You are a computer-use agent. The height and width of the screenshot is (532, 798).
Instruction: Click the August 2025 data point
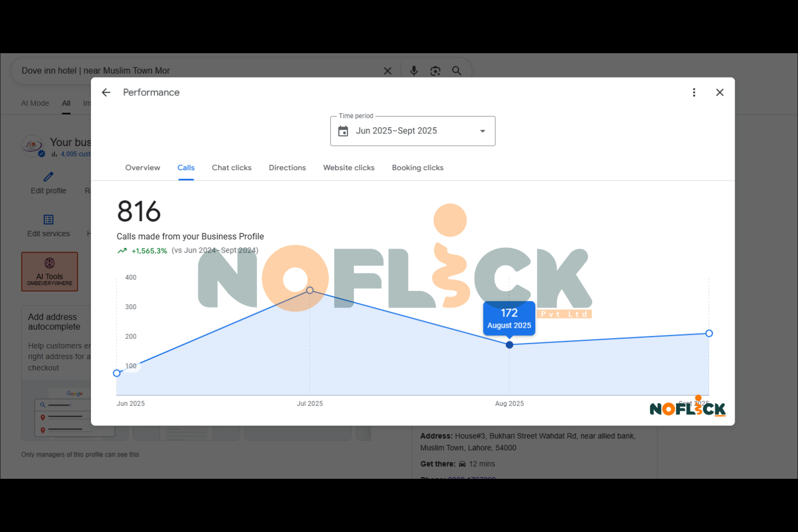point(510,345)
